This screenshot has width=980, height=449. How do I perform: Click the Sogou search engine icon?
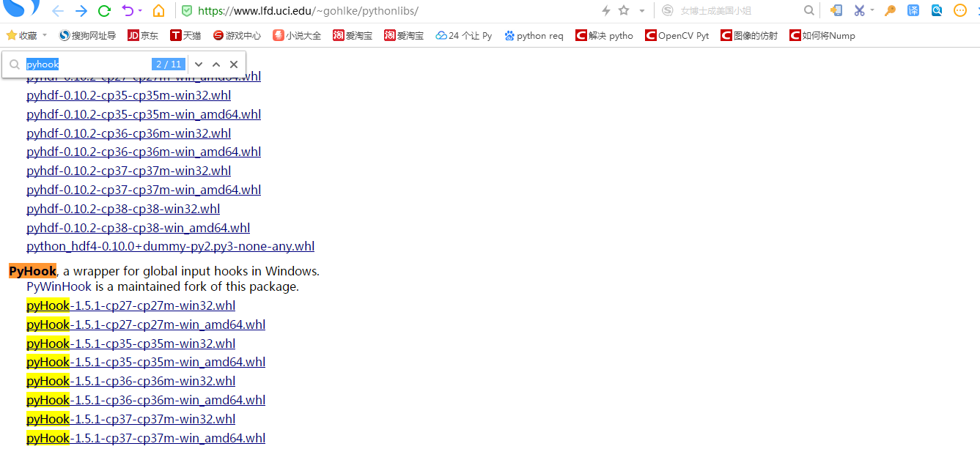click(x=667, y=11)
